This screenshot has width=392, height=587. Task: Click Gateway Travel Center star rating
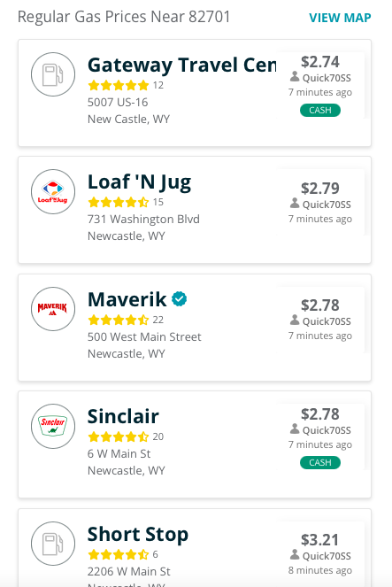119,85
